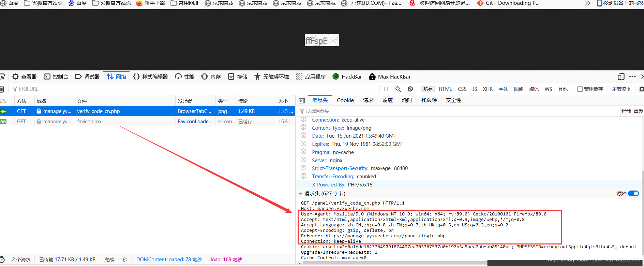644x266 pixels.
Task: Enable the 禁用缓存 disable cache checkbox
Action: tap(580, 89)
